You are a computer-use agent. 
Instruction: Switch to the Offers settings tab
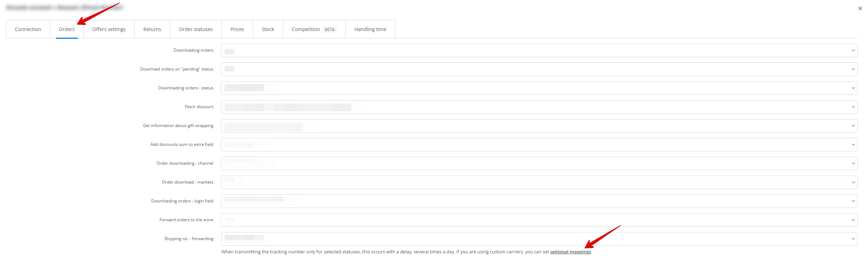coord(109,29)
